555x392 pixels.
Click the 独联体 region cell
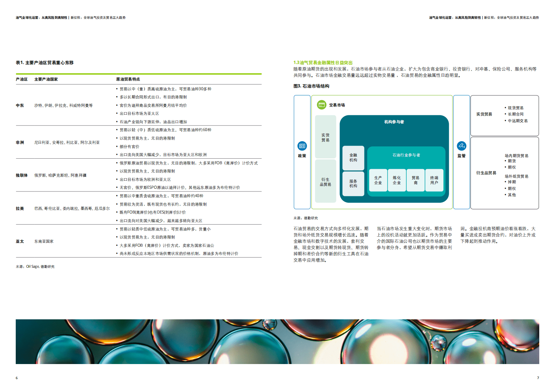(22, 175)
